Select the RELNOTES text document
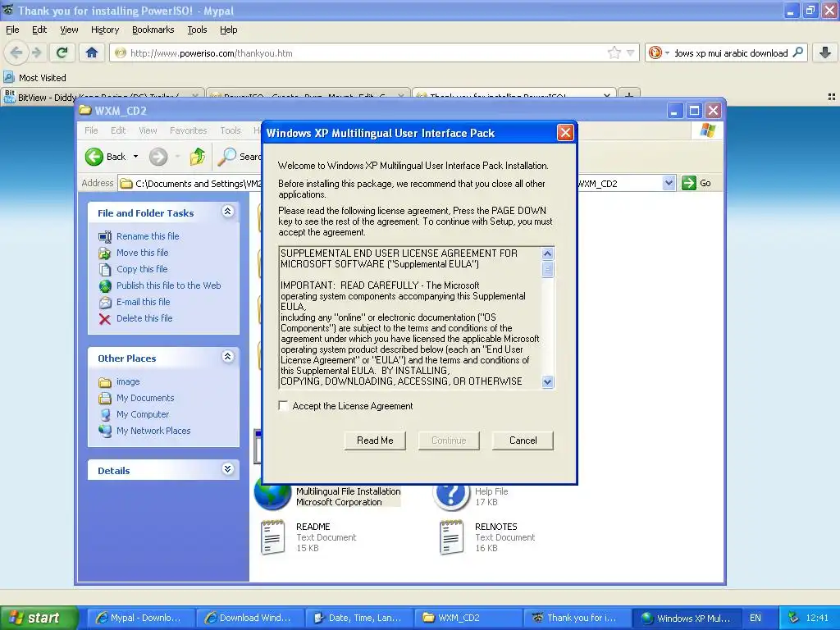Viewport: 840px width, 630px height. pos(452,536)
